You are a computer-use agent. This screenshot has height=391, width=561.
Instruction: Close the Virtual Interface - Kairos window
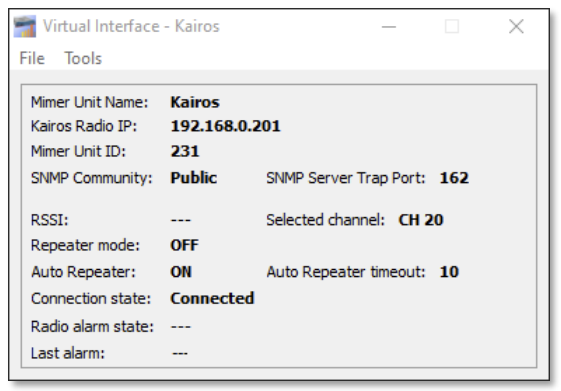[516, 26]
